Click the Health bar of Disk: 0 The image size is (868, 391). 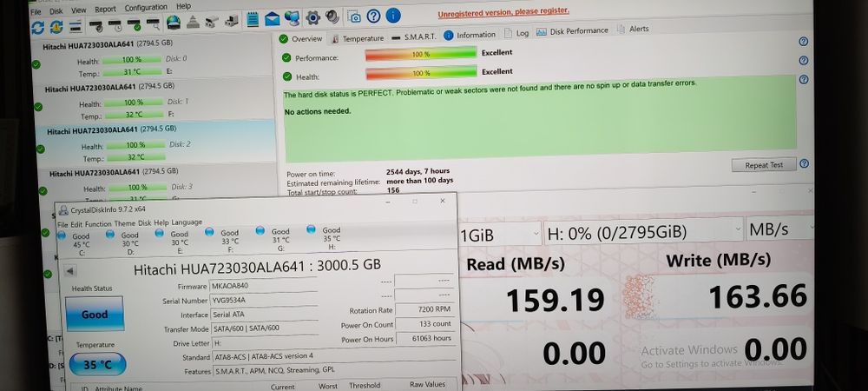132,60
